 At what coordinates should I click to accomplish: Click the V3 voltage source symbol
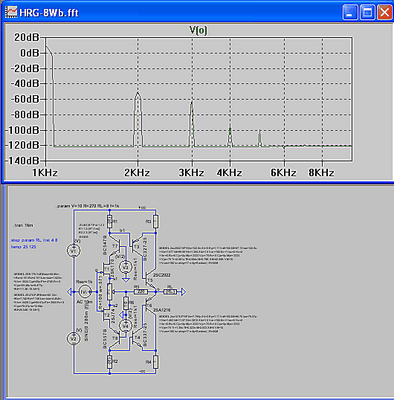125,266
